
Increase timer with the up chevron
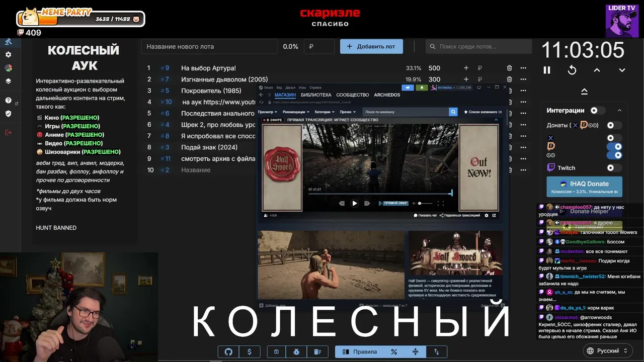pos(597,70)
